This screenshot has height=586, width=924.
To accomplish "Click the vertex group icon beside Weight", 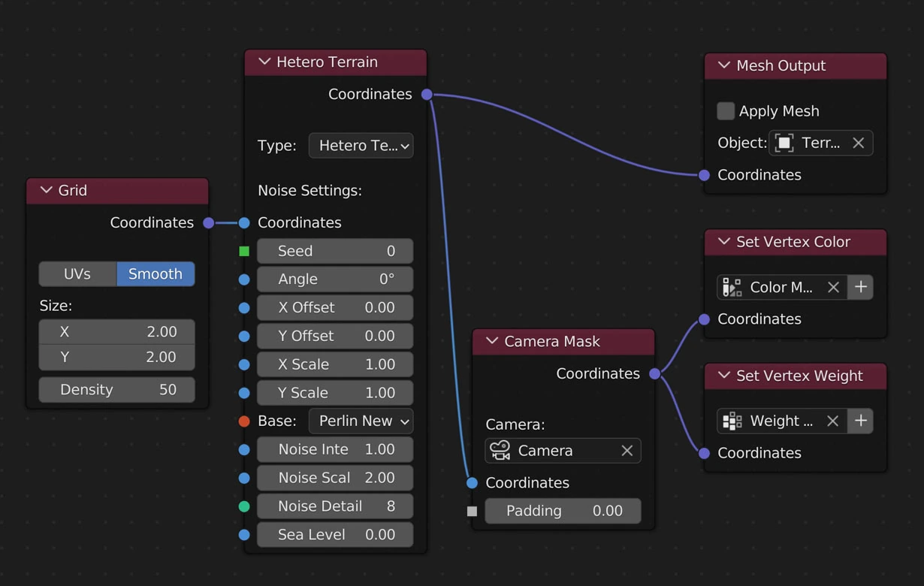I will tap(732, 421).
